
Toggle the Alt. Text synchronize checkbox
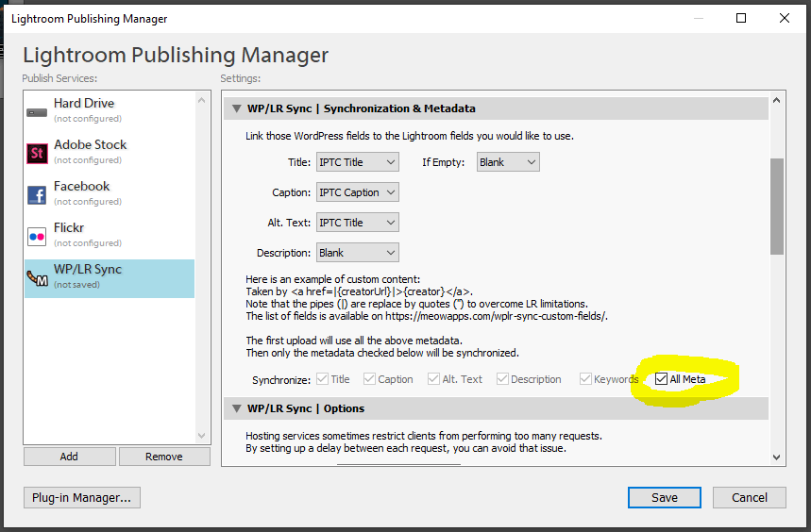433,379
